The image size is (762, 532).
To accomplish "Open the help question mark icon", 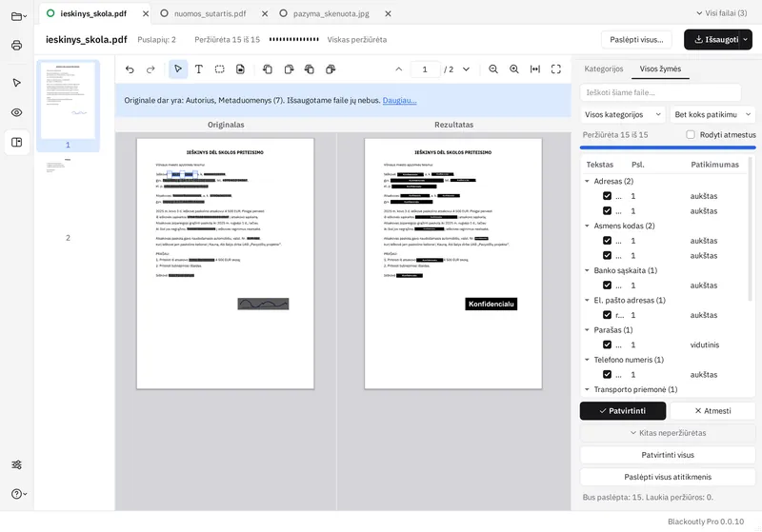I will (x=18, y=494).
